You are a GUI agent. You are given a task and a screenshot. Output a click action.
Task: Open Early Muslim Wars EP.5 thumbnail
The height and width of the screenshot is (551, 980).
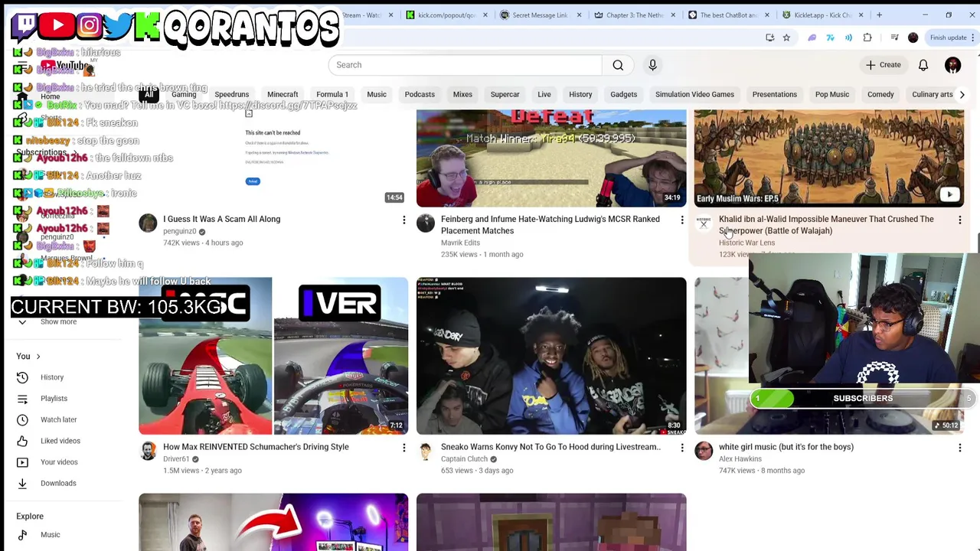pyautogui.click(x=829, y=158)
